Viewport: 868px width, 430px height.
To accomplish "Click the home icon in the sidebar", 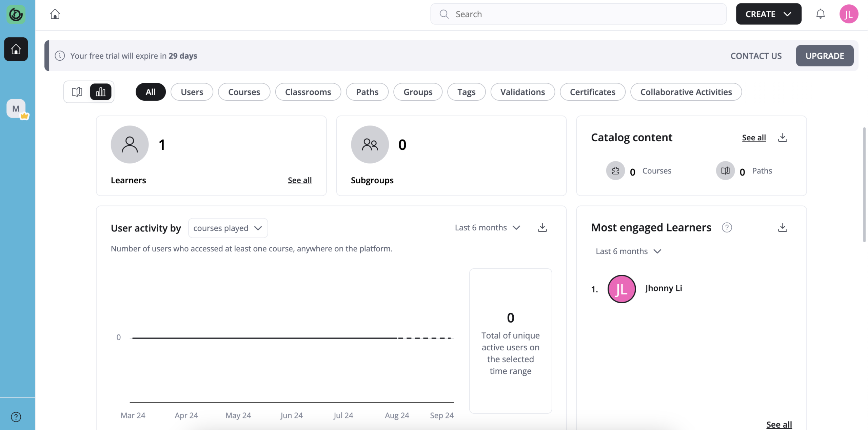I will [x=16, y=49].
